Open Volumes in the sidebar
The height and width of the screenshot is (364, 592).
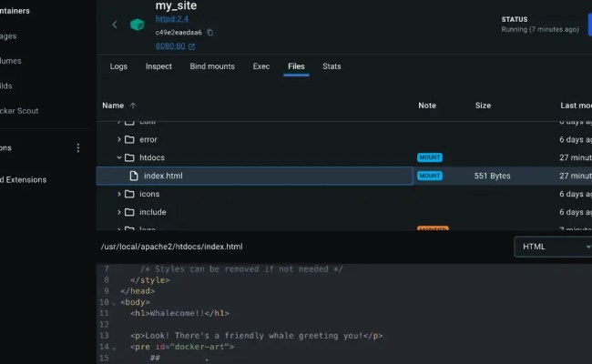pos(11,61)
